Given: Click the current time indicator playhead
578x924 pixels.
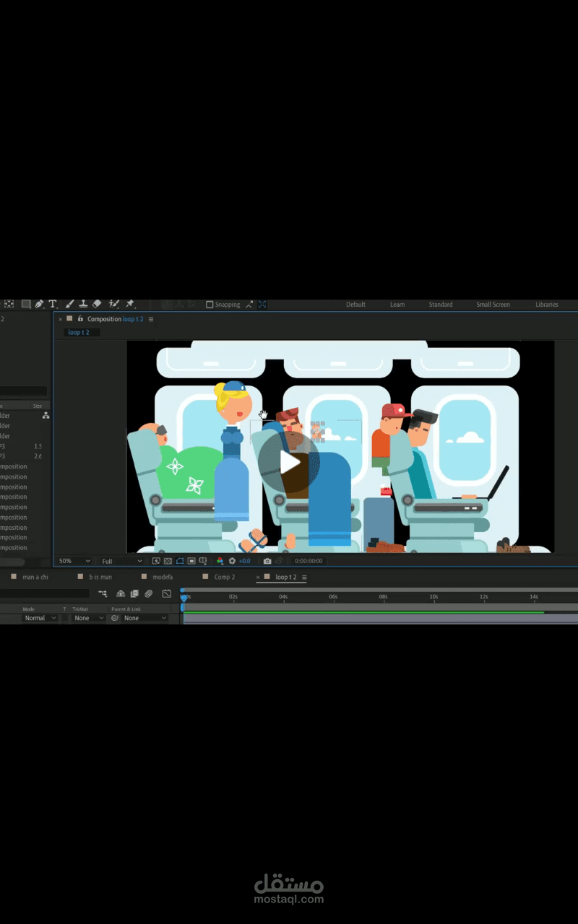Looking at the screenshot, I should [x=183, y=597].
